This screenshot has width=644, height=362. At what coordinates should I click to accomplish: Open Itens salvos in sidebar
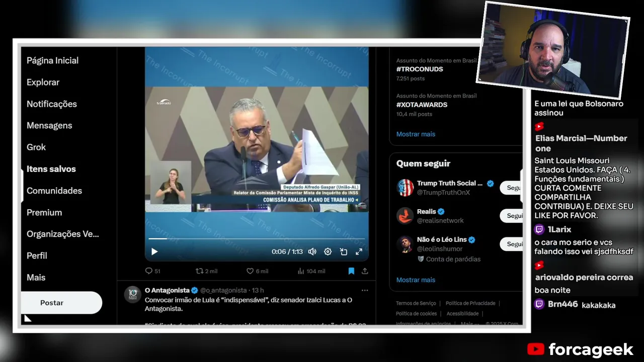(x=51, y=169)
